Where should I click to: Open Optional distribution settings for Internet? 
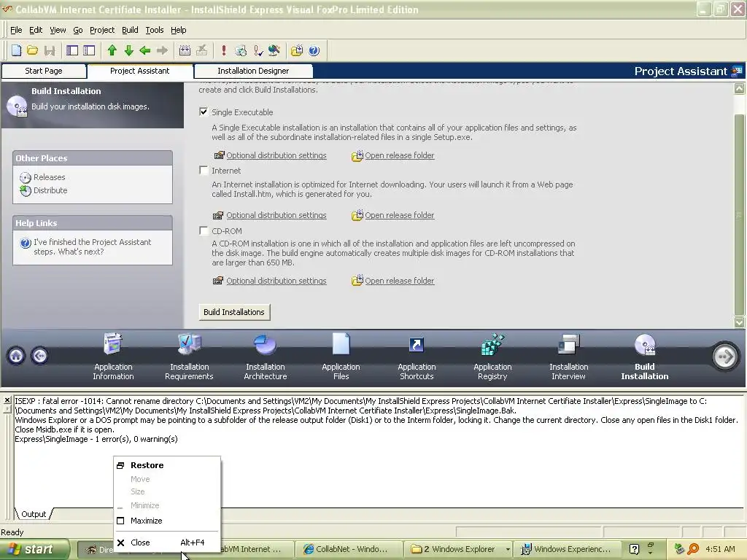(x=276, y=215)
